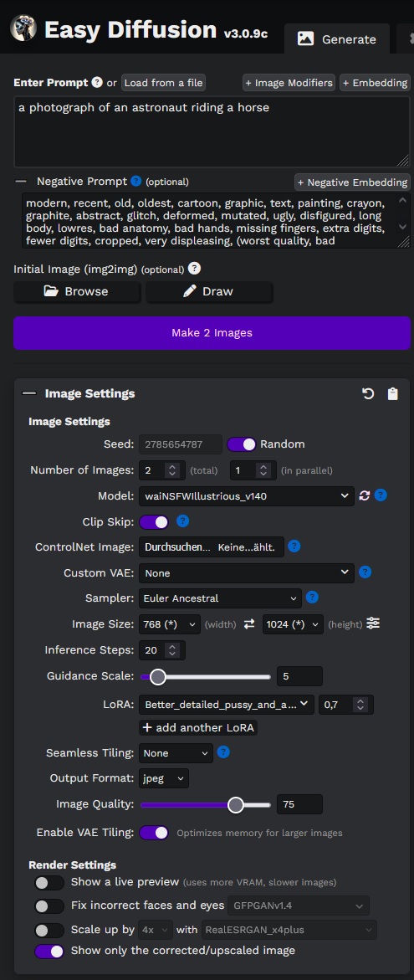Click the negative prompt scrollbar
This screenshot has width=414, height=980.
[x=403, y=213]
